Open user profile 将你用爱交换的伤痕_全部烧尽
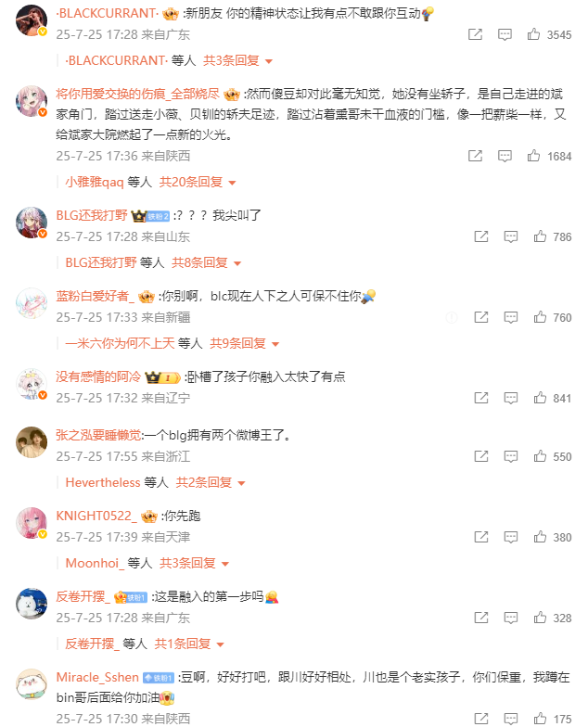 tap(137, 95)
